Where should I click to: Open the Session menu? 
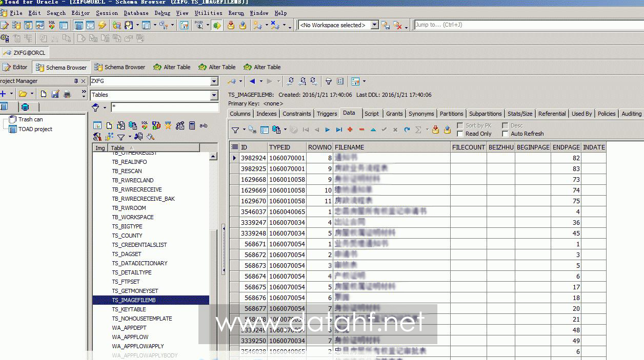pos(107,13)
